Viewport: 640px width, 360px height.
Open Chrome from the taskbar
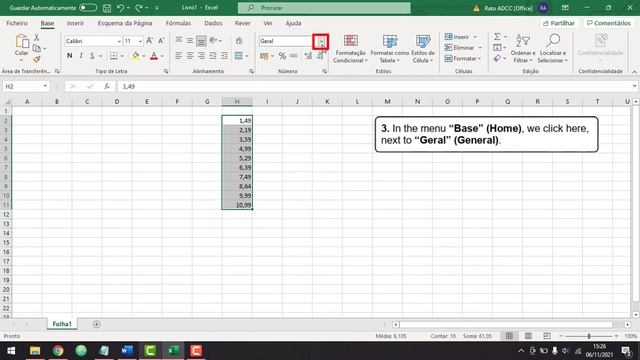(58, 351)
